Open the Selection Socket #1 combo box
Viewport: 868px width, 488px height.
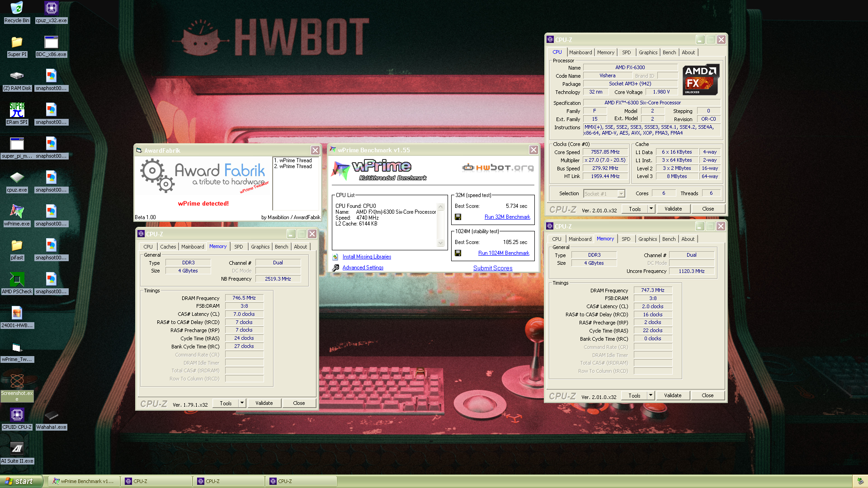pyautogui.click(x=604, y=193)
